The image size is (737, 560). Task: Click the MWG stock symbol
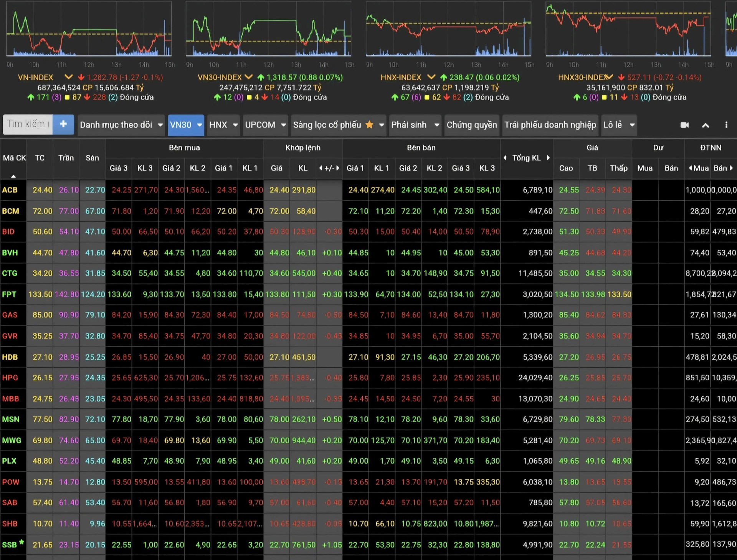pyautogui.click(x=12, y=441)
